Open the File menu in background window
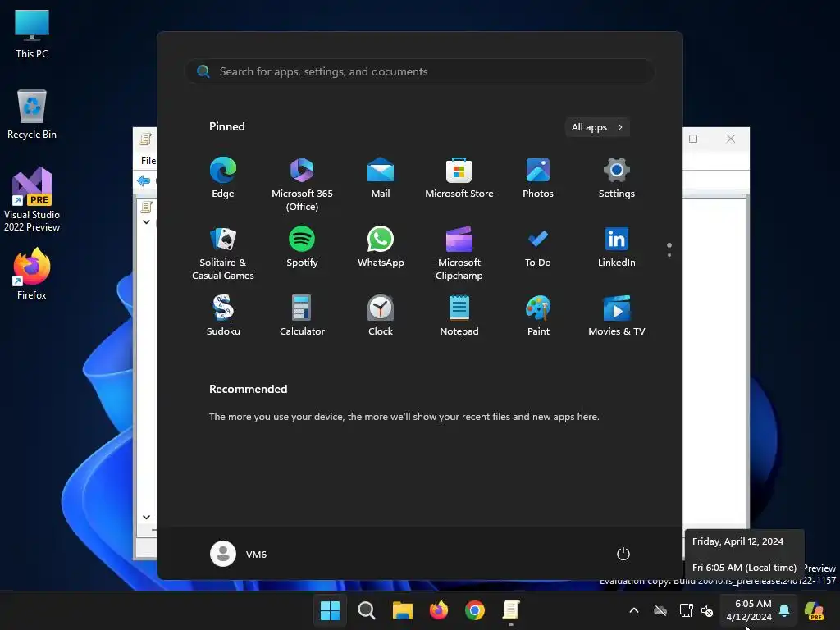This screenshot has width=840, height=630. pos(148,160)
